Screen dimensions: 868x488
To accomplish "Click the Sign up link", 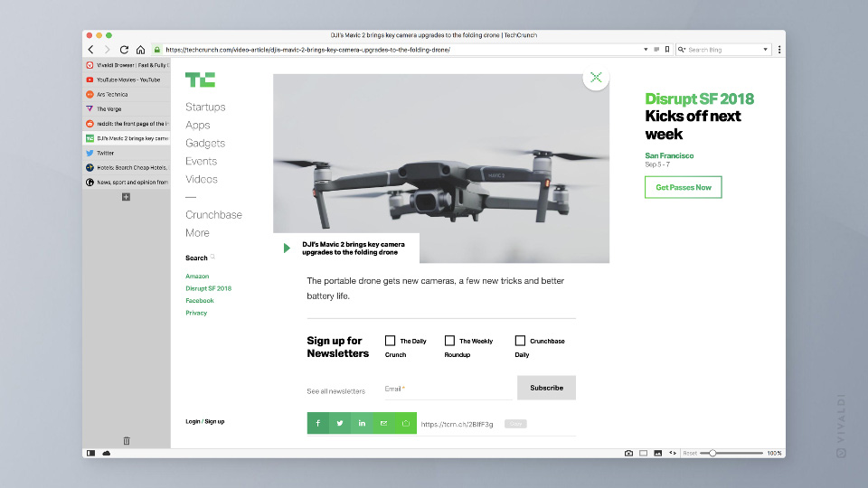I will click(x=215, y=422).
